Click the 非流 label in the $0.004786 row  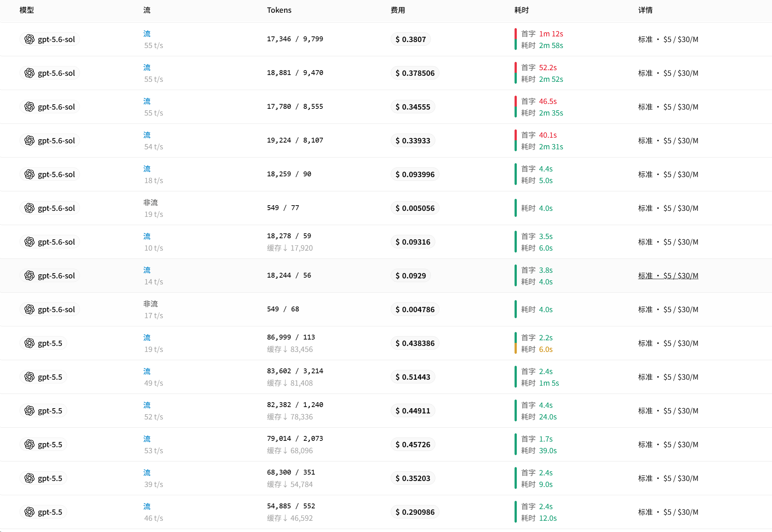[150, 304]
